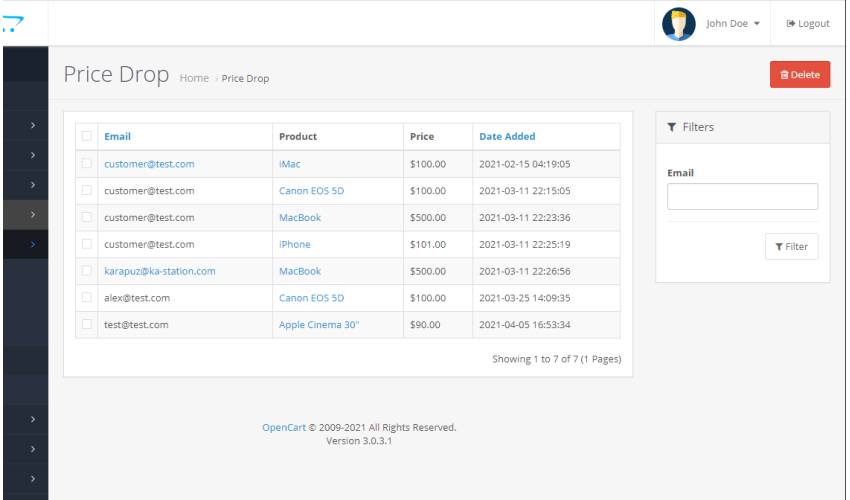The image size is (850, 500).
Task: Click the date 2021-03-25 14:09:35
Action: click(524, 298)
